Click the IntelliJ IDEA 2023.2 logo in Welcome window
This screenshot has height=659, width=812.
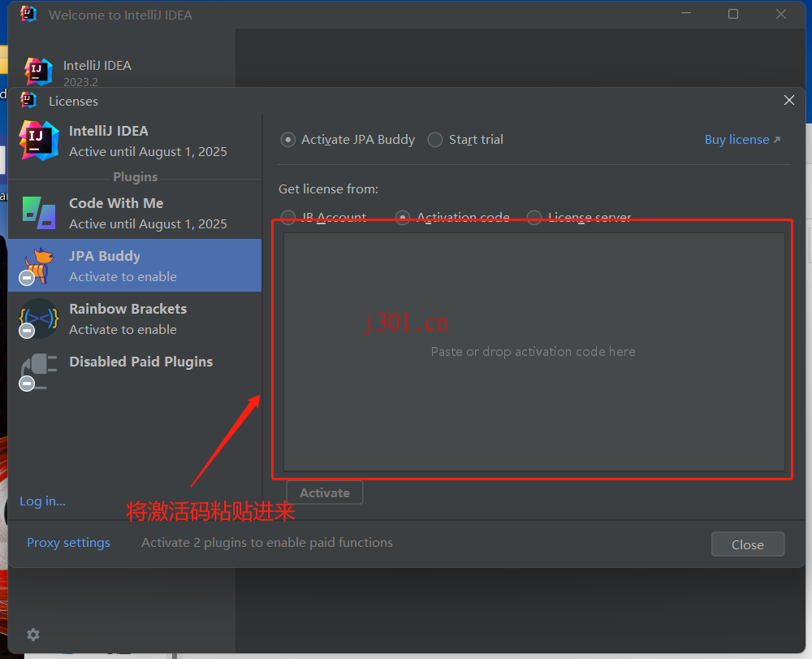(39, 72)
